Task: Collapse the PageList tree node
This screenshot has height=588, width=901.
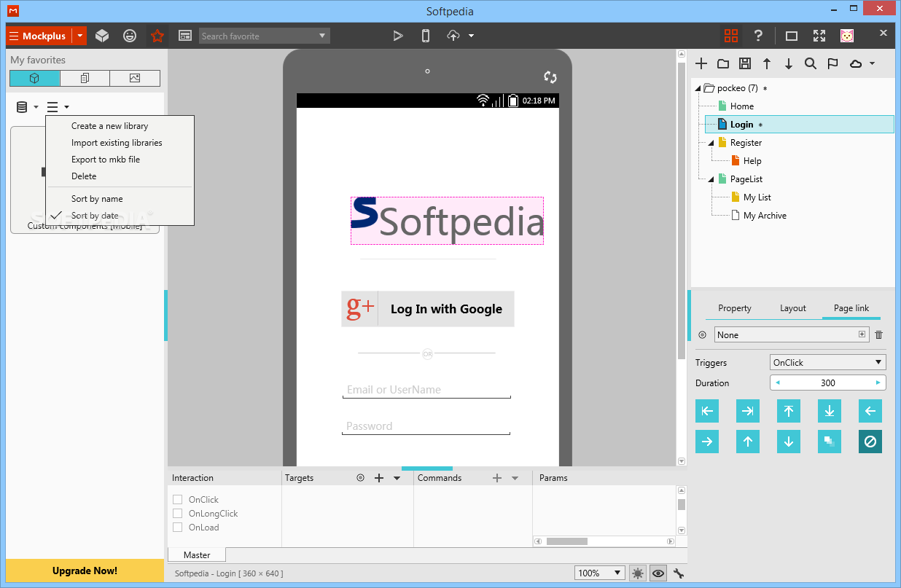Action: [x=711, y=179]
